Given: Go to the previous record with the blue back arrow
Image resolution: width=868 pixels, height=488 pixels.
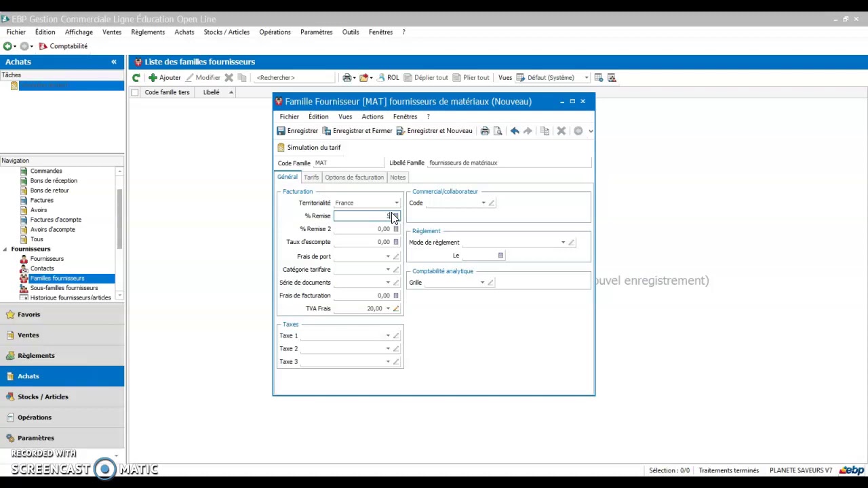Looking at the screenshot, I should (x=515, y=131).
